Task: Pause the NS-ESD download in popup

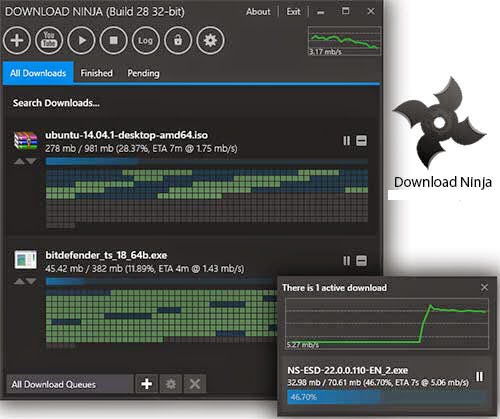Action: (x=479, y=377)
